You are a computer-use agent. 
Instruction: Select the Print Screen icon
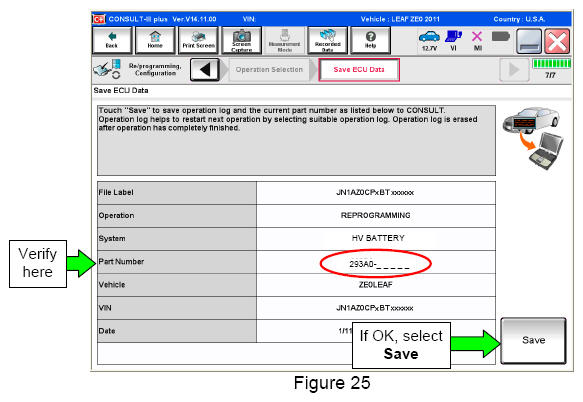[x=198, y=40]
